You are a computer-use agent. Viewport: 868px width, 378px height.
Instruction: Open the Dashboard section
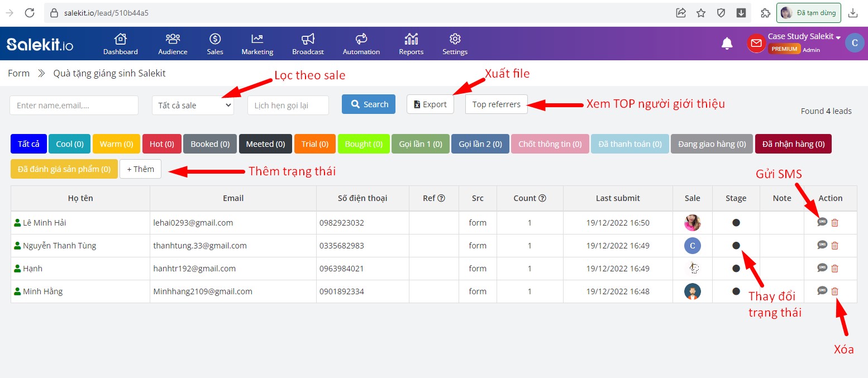click(x=120, y=44)
